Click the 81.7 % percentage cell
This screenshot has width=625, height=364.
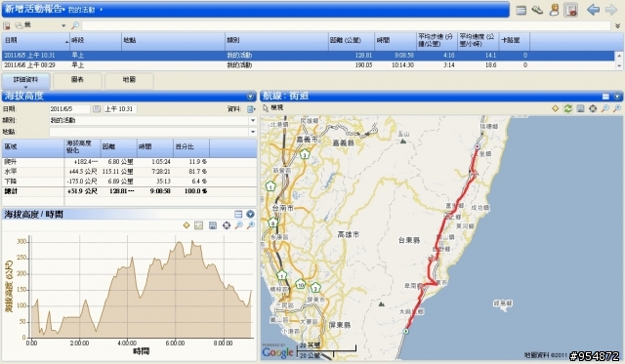coord(197,172)
